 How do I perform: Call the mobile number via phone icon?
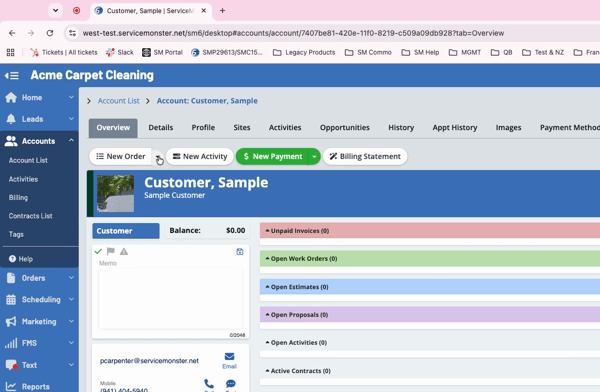[209, 383]
